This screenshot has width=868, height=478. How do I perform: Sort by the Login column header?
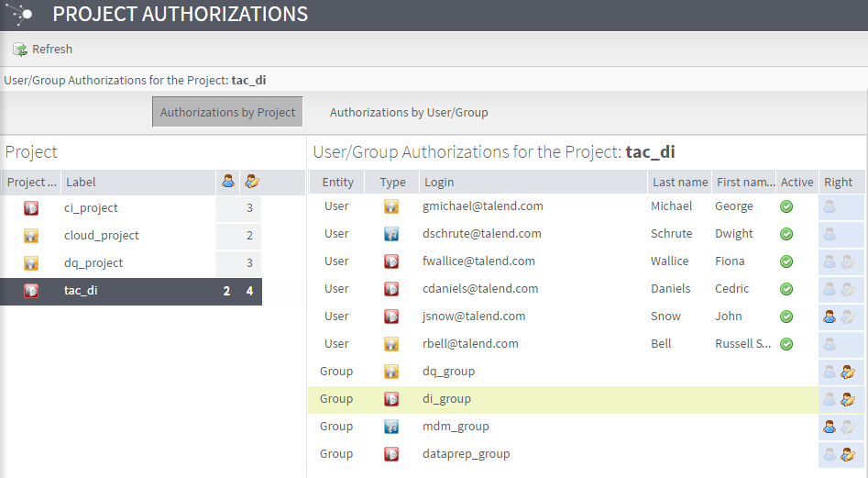(439, 182)
